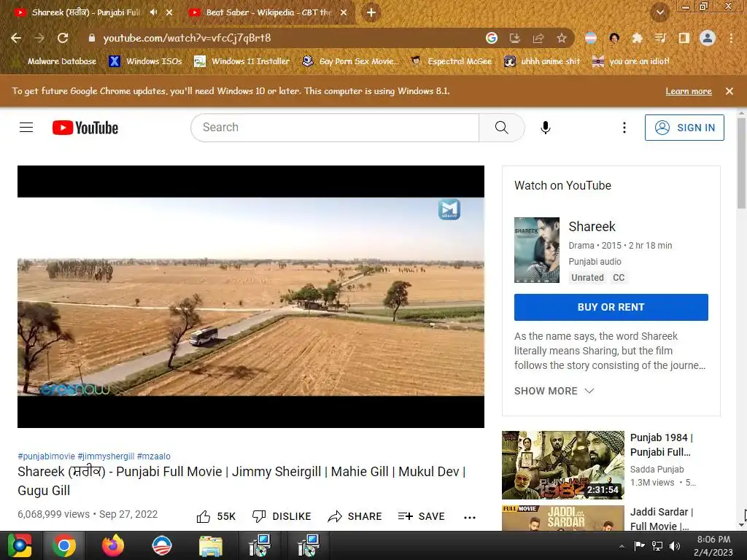Open YouTube settings three-dot menu
Screen dimensions: 747x560
(x=624, y=128)
